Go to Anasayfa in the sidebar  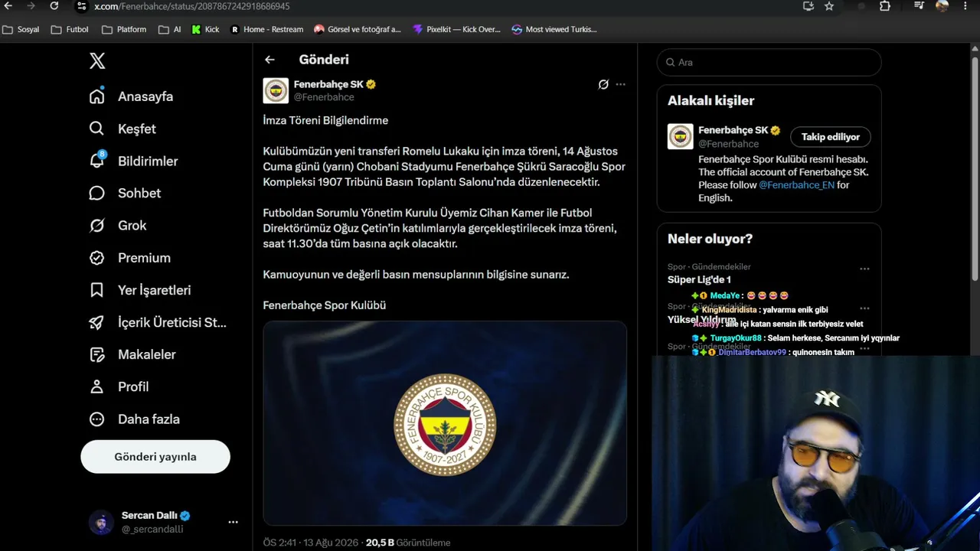point(145,96)
